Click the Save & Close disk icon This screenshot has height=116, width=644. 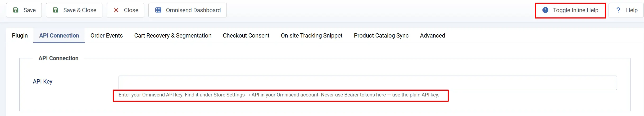[56, 10]
